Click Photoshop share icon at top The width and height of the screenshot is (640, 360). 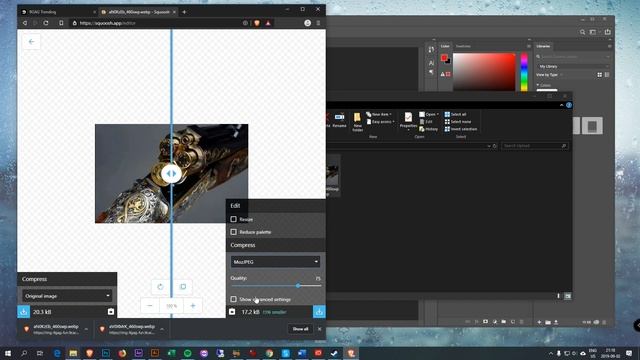pyautogui.click(x=608, y=32)
